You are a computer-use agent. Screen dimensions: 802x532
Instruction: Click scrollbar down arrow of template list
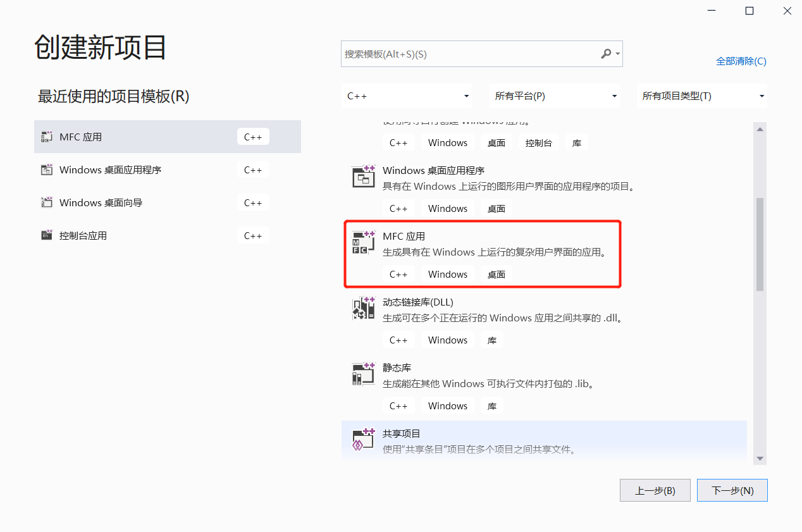point(760,459)
